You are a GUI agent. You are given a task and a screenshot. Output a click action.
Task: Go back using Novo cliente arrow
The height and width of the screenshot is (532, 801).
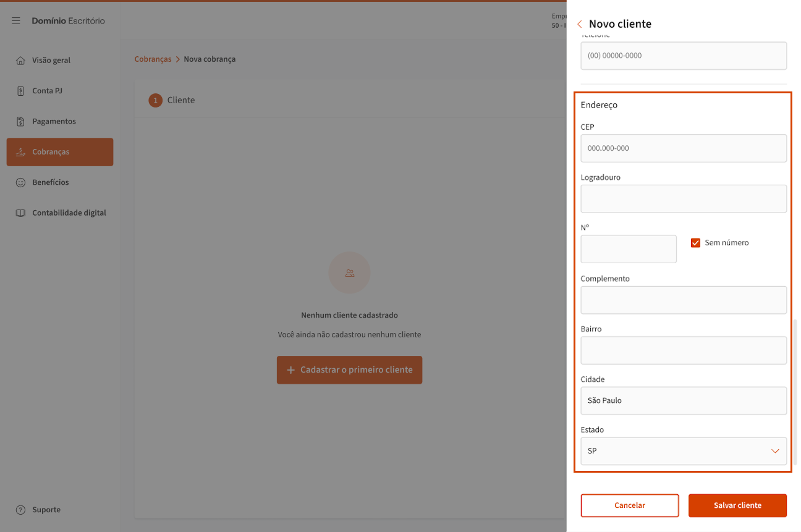(x=579, y=24)
